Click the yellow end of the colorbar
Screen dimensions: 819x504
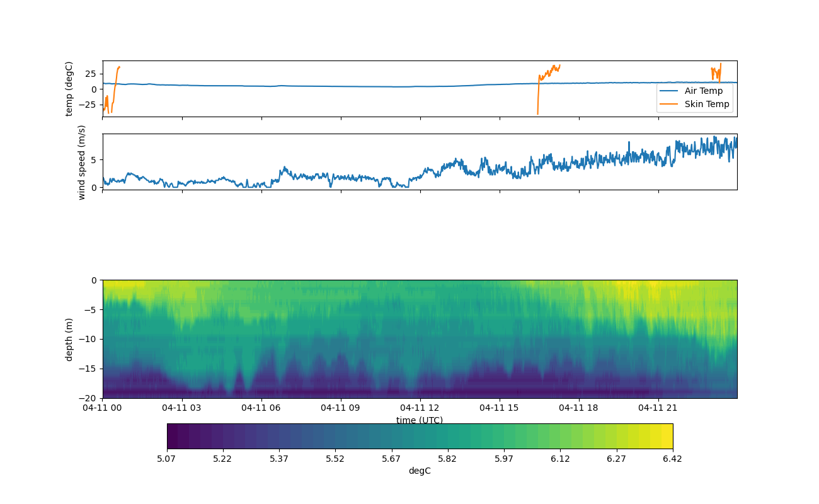click(667, 436)
